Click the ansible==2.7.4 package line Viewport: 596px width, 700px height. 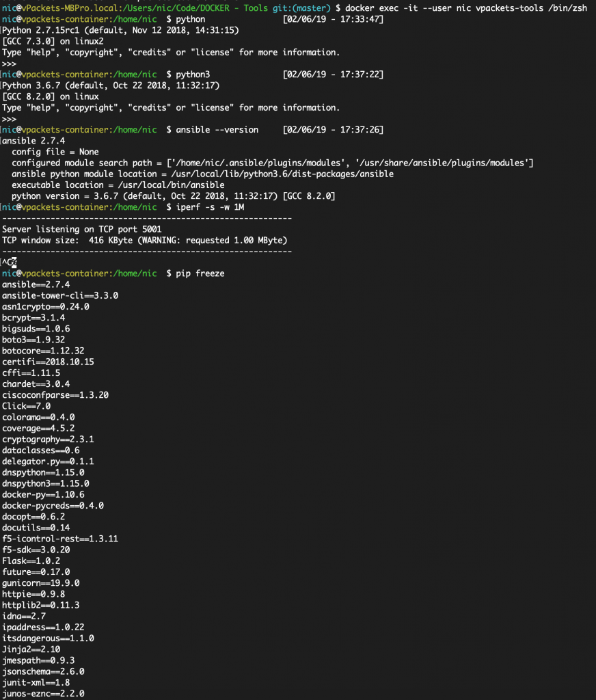[36, 284]
